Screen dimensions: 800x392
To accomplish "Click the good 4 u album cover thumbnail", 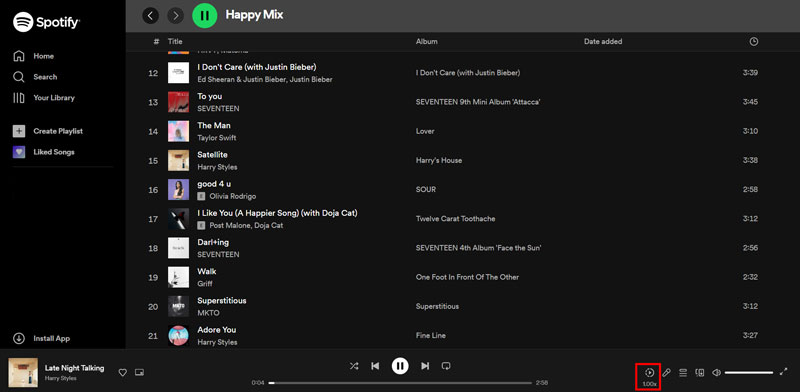I will [x=179, y=189].
